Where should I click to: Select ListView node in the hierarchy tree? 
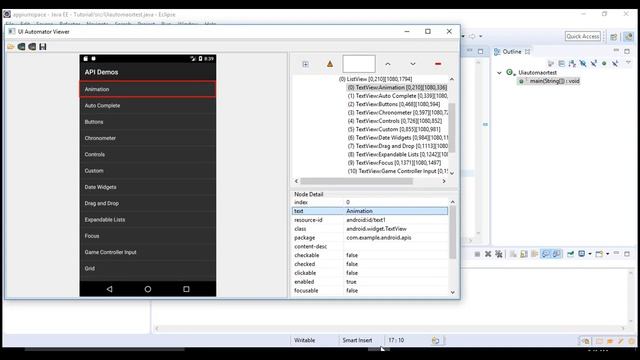tap(376, 79)
